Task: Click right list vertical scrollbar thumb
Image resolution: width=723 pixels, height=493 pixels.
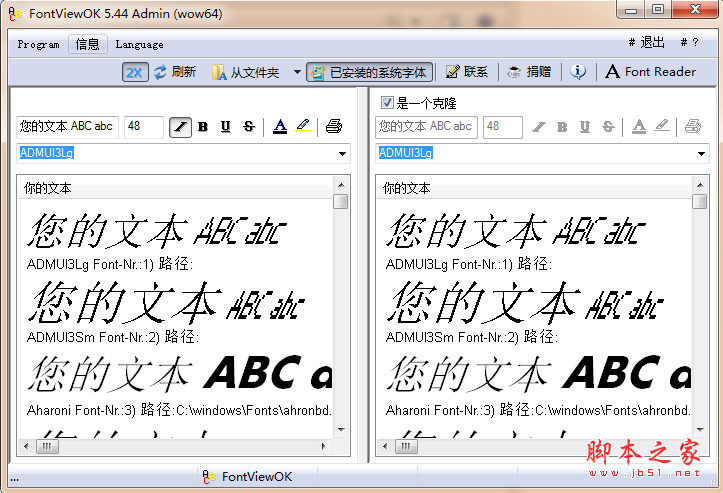Action: (699, 202)
